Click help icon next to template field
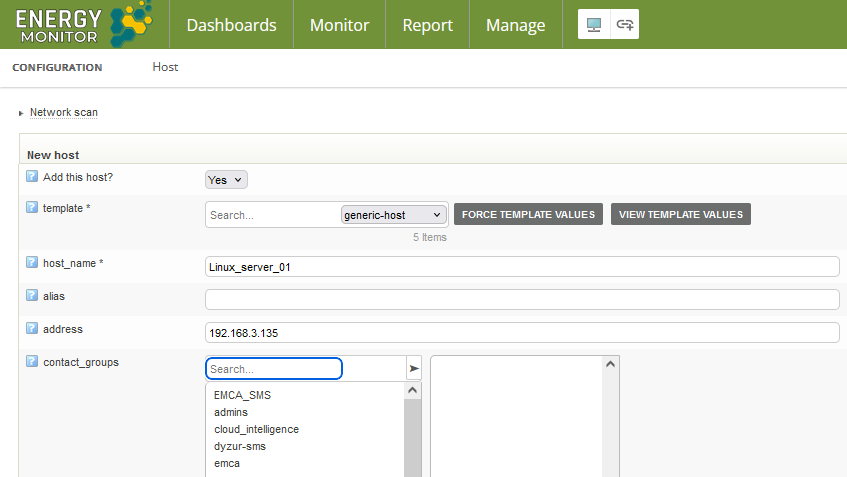Viewport: 847px width, 477px height. pyautogui.click(x=32, y=208)
